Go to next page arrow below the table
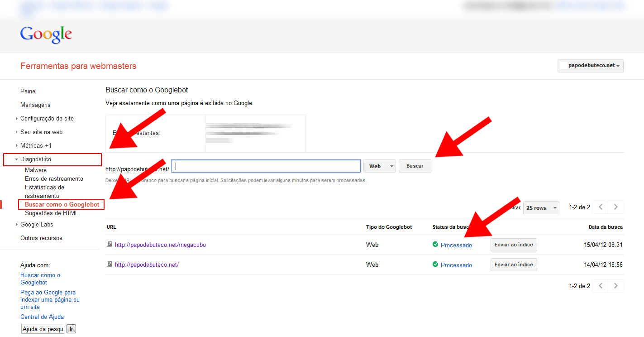Image resolution: width=644 pixels, height=337 pixels. (616, 286)
